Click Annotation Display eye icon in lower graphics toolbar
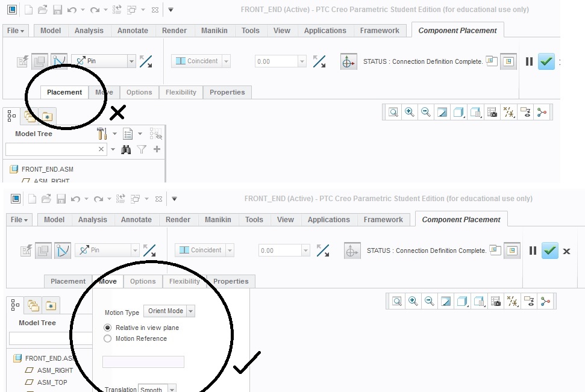585x392 pixels. 529,301
